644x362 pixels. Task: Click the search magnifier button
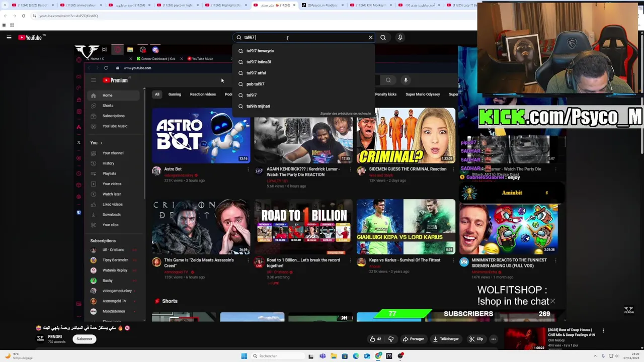[383, 37]
